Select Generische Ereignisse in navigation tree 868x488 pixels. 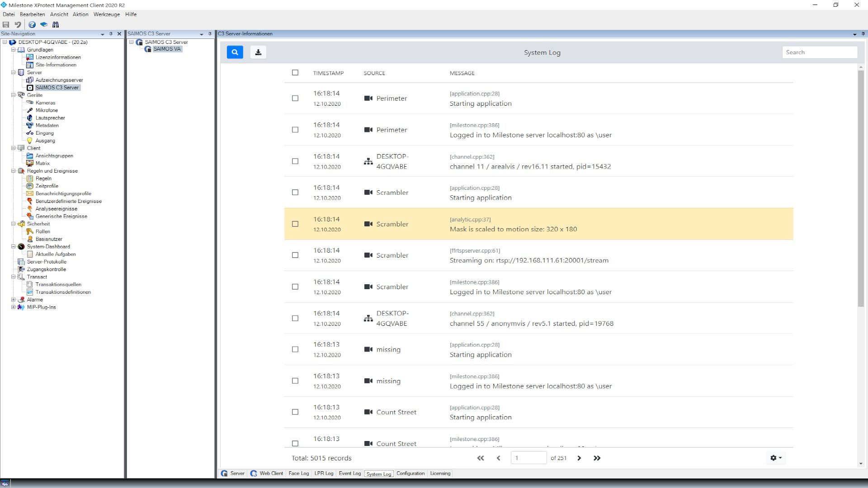61,216
